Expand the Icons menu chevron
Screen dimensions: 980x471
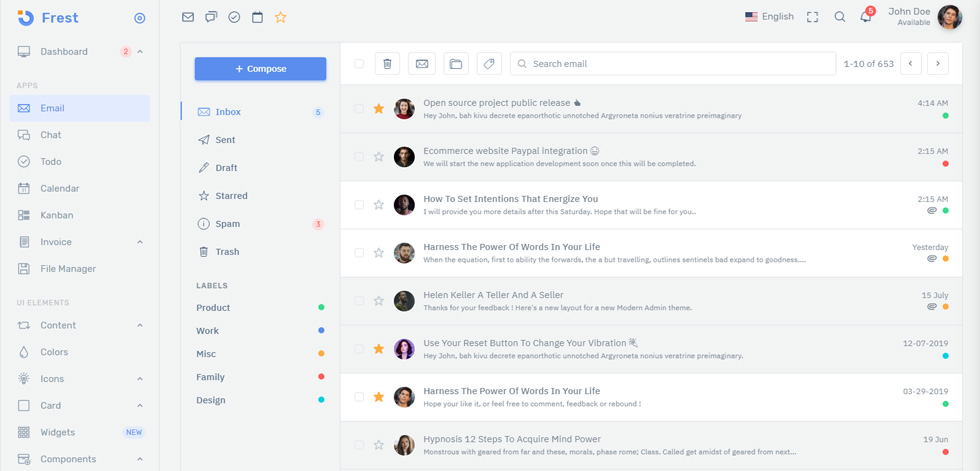[x=140, y=379]
